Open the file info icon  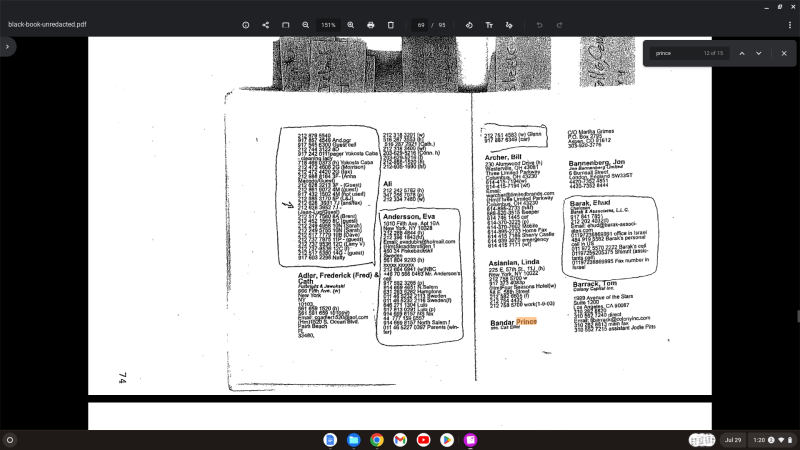pos(245,25)
